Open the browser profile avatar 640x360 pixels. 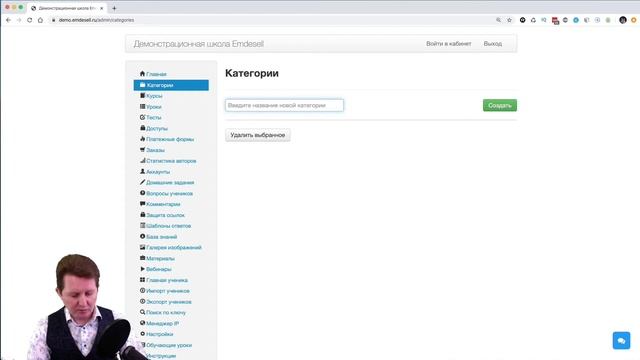tap(622, 20)
